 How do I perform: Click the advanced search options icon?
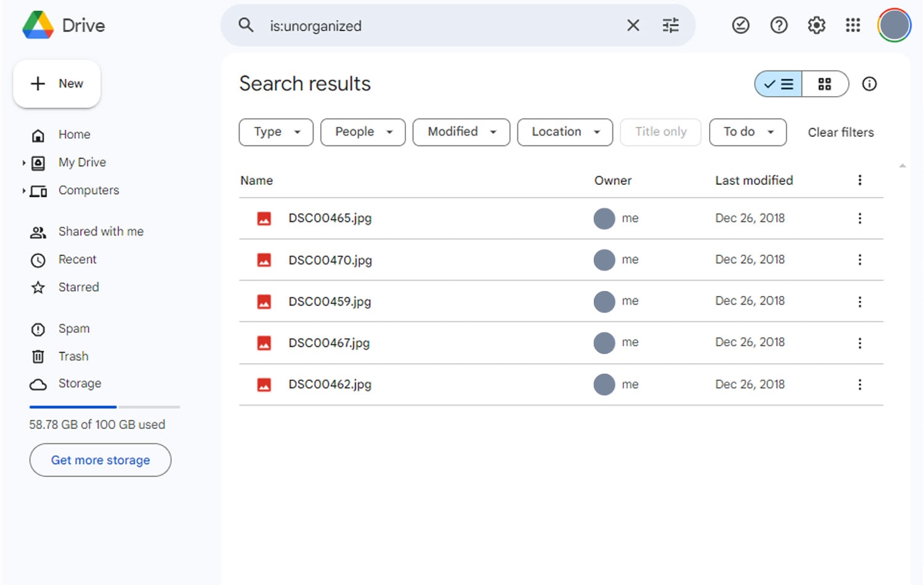pos(670,25)
